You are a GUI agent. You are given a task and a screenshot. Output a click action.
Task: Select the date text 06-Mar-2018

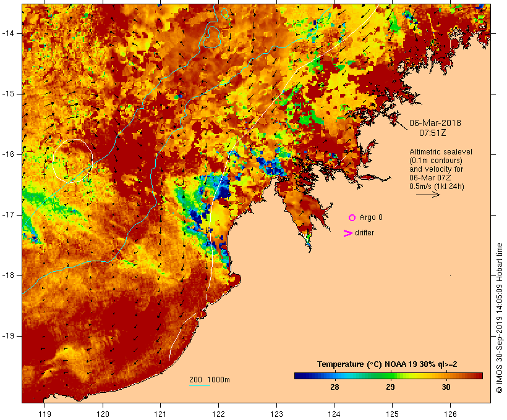(435, 123)
